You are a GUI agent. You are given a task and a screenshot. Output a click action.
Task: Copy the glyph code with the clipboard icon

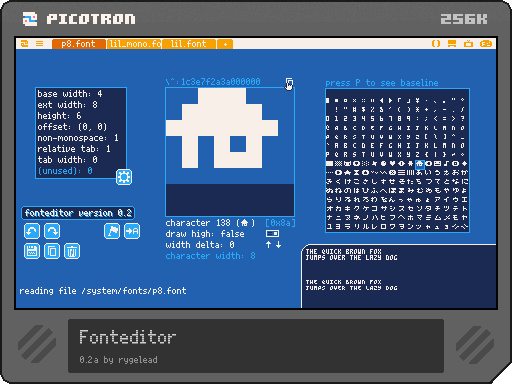pos(289,83)
